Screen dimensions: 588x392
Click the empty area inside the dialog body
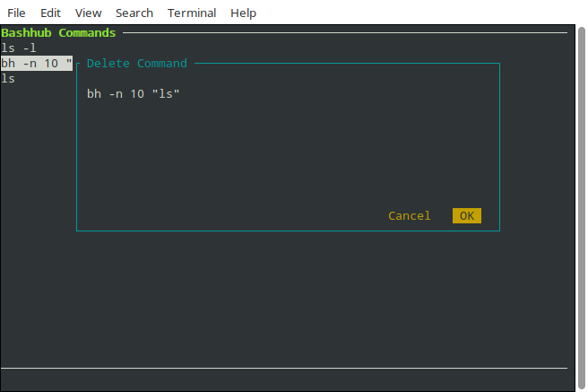click(x=287, y=152)
